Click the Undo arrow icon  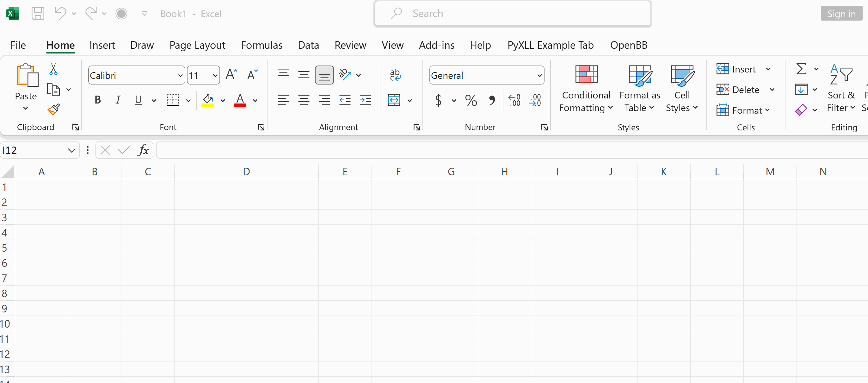60,14
